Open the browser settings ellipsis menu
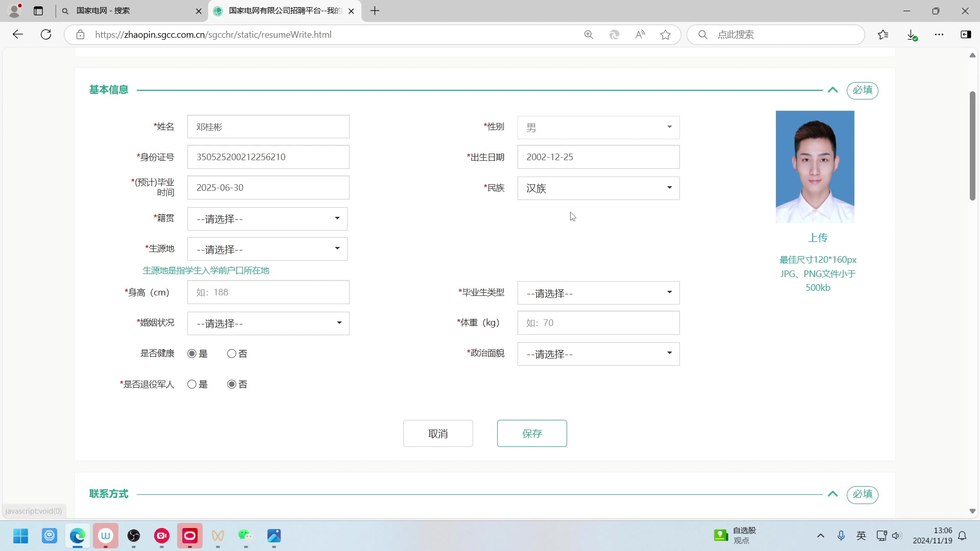This screenshot has width=980, height=551. 939,35
